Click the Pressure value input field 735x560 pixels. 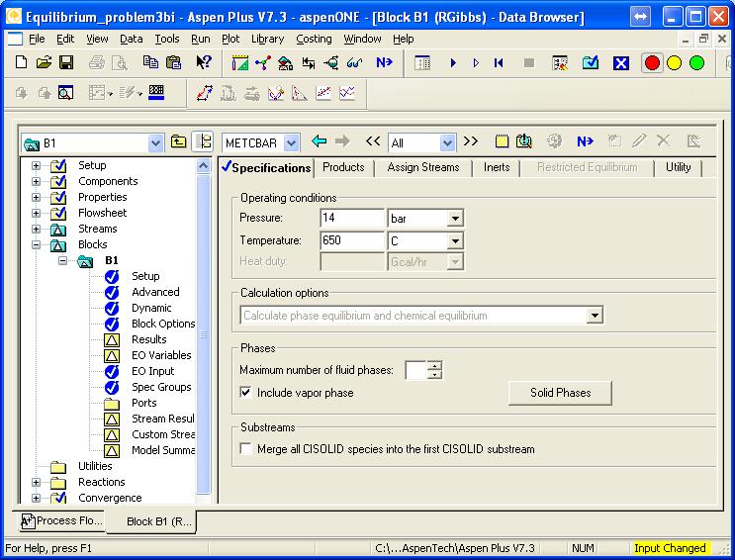coord(352,218)
